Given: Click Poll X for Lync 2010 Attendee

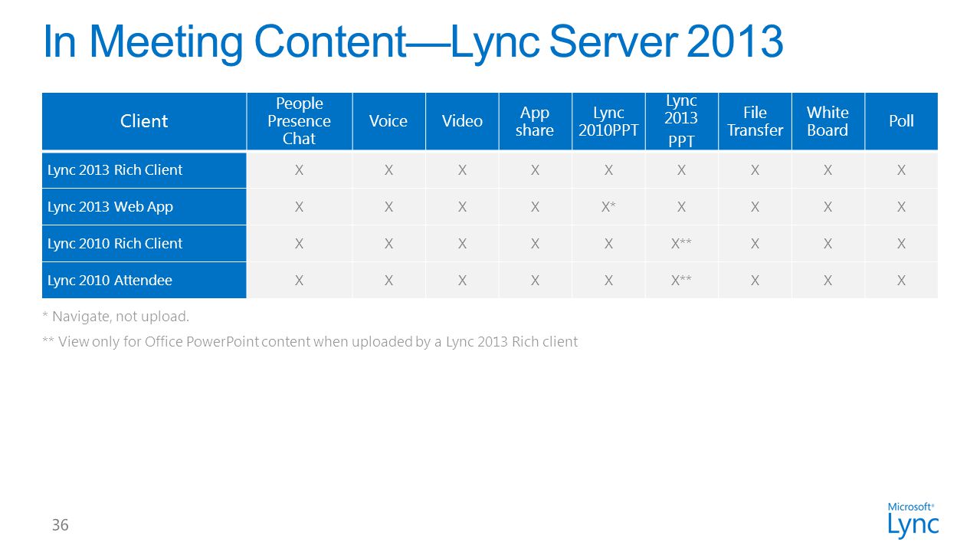Looking at the screenshot, I should coord(901,281).
